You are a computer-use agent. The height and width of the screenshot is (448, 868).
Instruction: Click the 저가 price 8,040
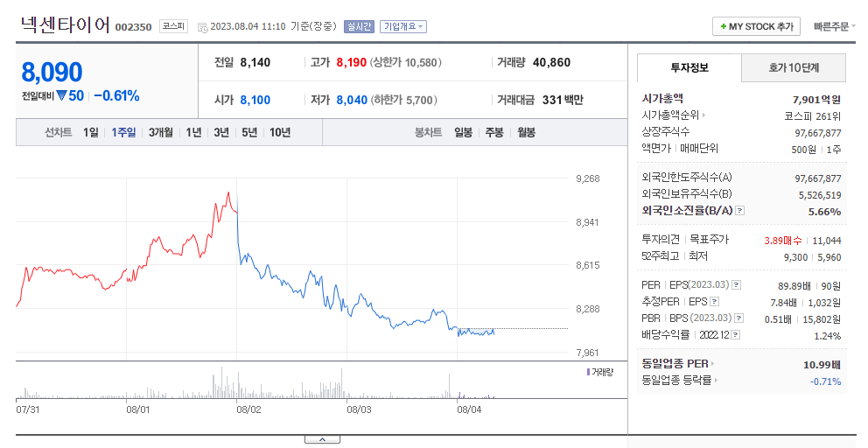coord(352,101)
